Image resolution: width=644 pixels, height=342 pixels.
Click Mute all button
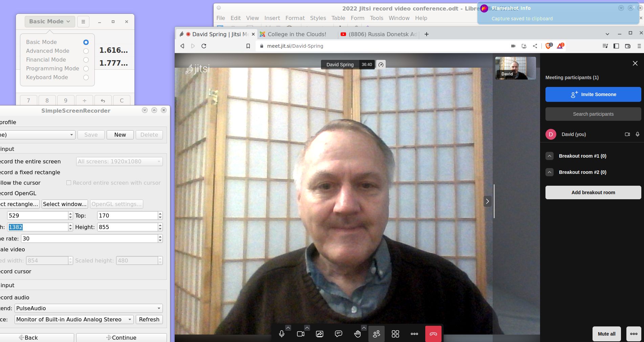[607, 334]
